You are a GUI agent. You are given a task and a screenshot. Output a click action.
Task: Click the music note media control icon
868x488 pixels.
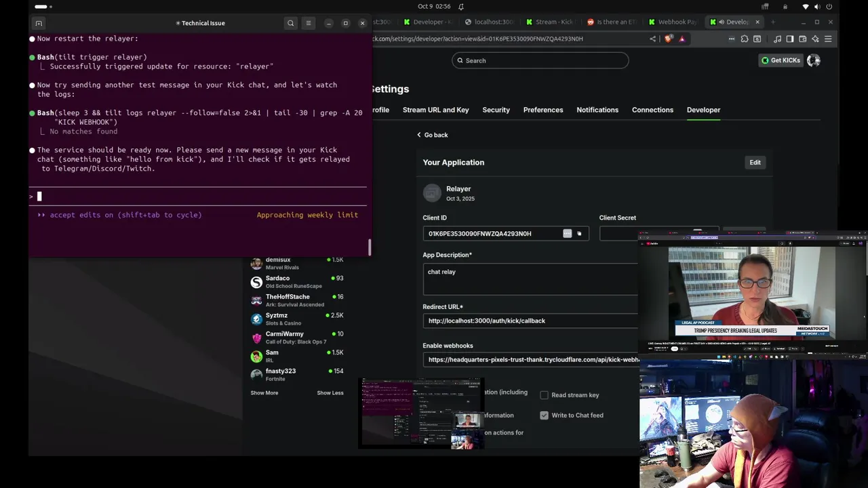pos(777,39)
